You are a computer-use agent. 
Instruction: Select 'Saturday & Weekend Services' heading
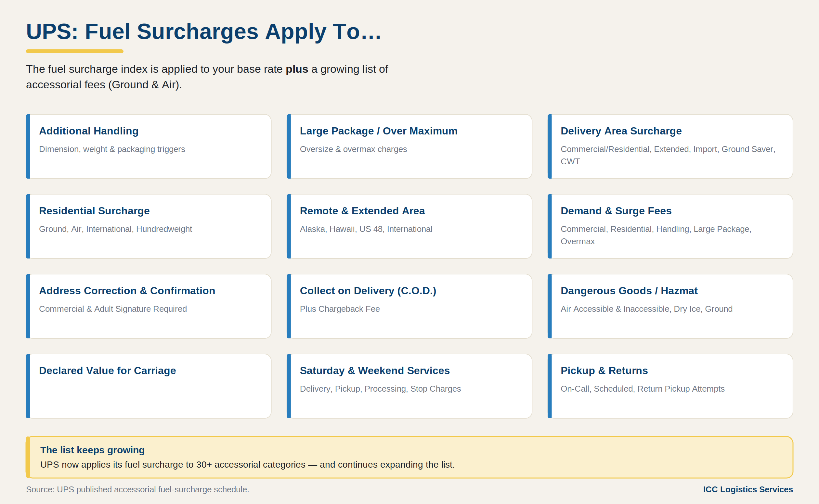click(x=375, y=371)
